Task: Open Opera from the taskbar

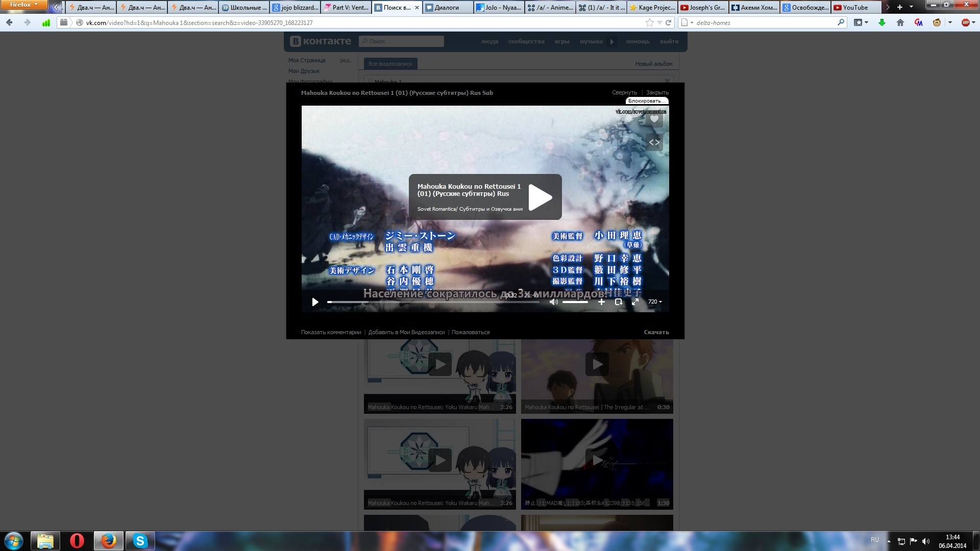Action: (x=77, y=541)
